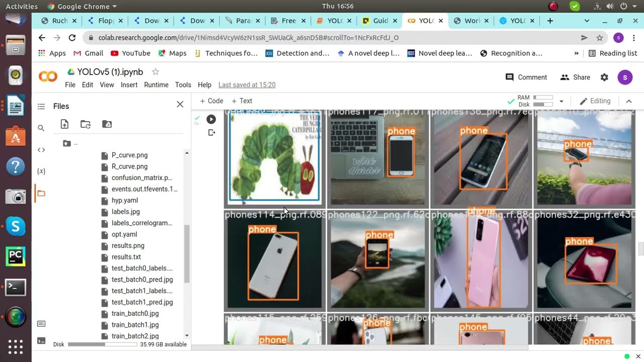The width and height of the screenshot is (644, 362).
Task: Clear cell output icon
Action: point(211,133)
